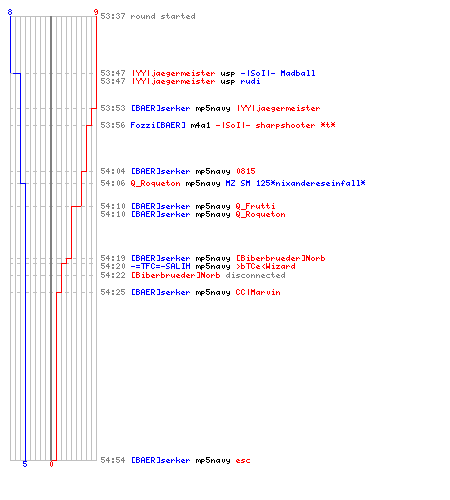Click blue team score 8 at graph top
Viewport: 450px width, 500px height.
click(10, 12)
